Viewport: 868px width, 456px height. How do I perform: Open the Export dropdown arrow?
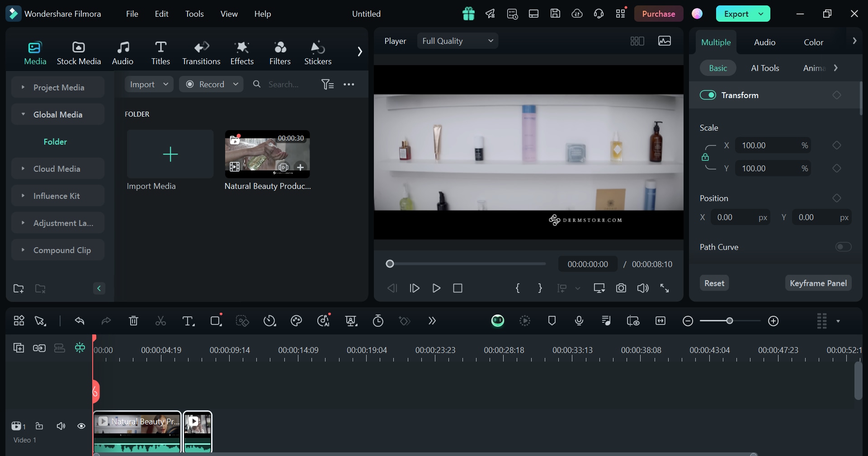[761, 14]
